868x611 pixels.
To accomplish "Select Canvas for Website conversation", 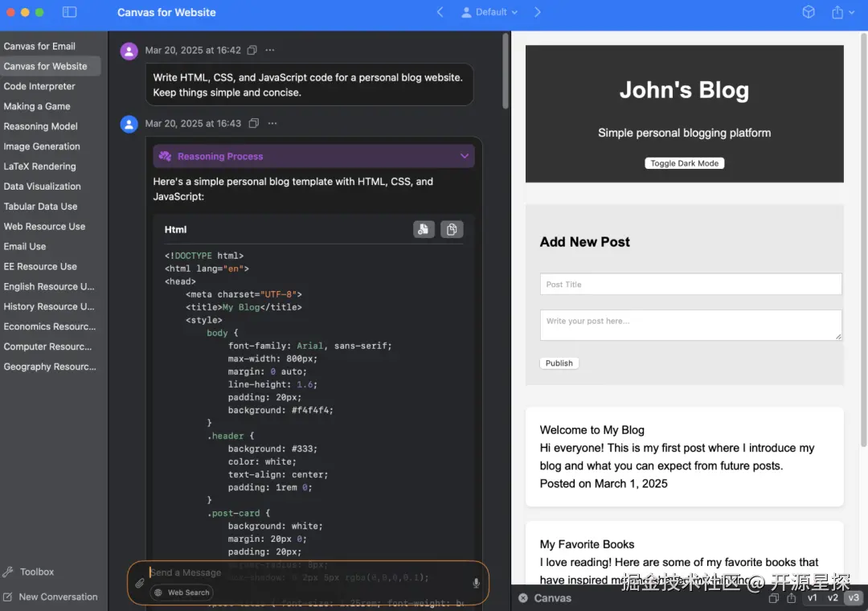I will (x=51, y=66).
